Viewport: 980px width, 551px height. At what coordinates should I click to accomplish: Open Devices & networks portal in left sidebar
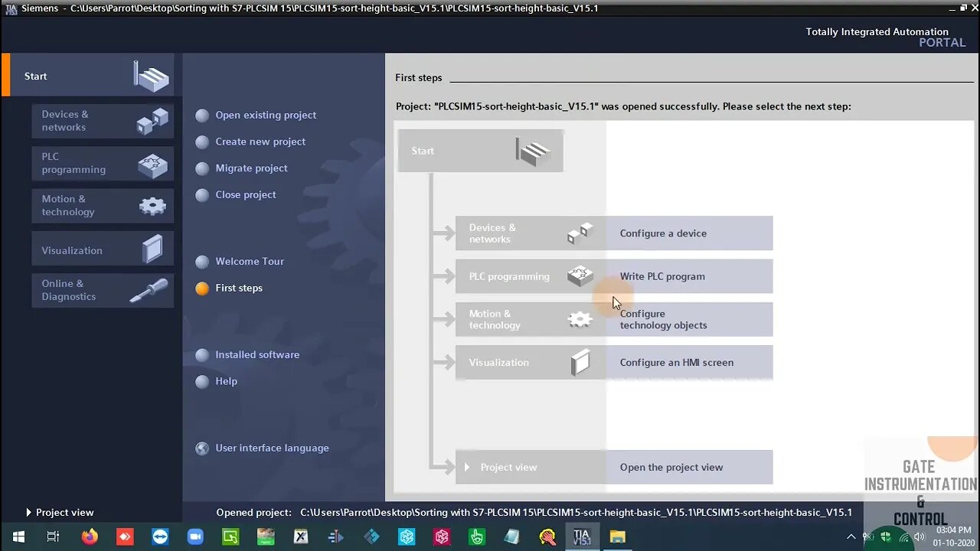point(103,121)
